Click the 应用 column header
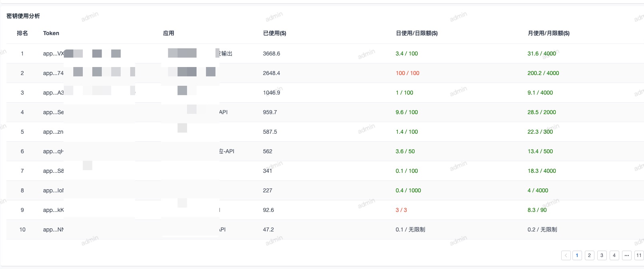644x269 pixels. pos(169,33)
